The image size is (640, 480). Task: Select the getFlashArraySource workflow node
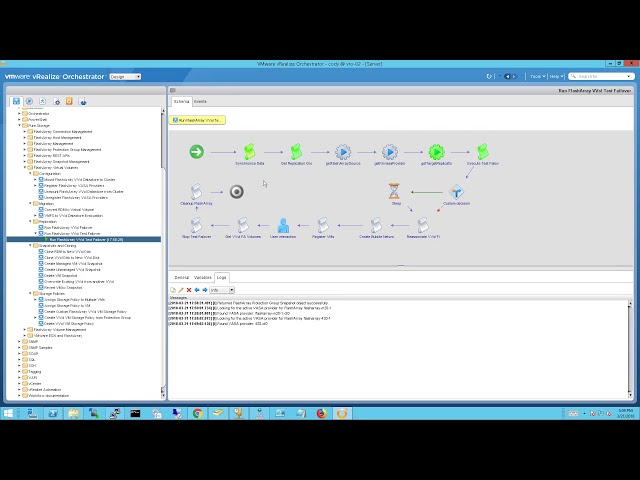343,152
